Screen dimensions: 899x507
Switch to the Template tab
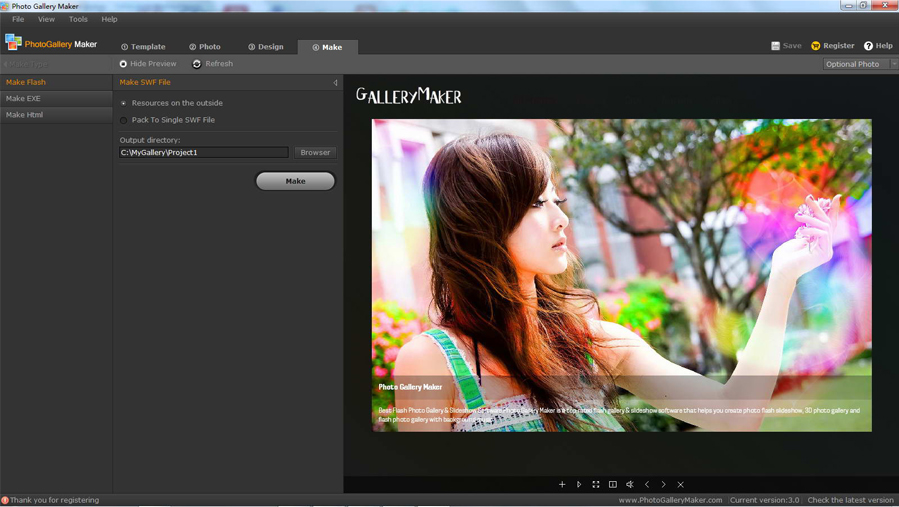coord(143,47)
